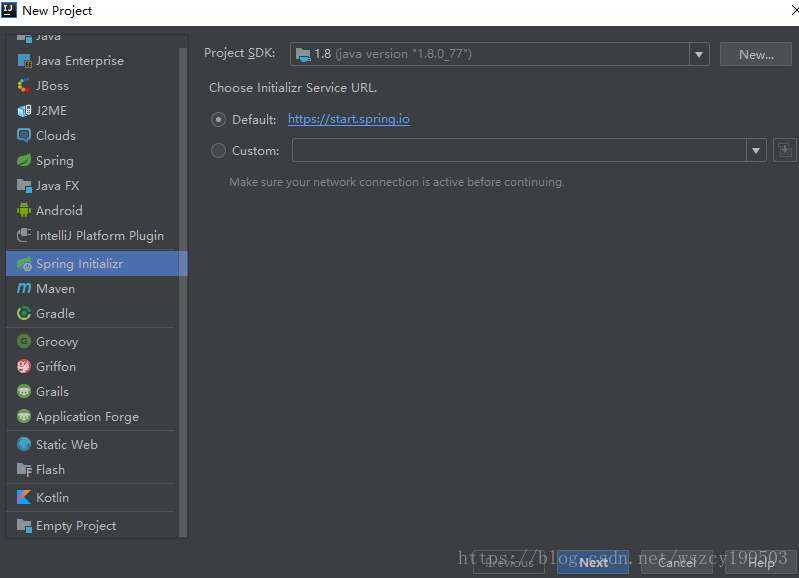Click the Java Enterprise icon
This screenshot has height=578, width=799.
point(24,61)
